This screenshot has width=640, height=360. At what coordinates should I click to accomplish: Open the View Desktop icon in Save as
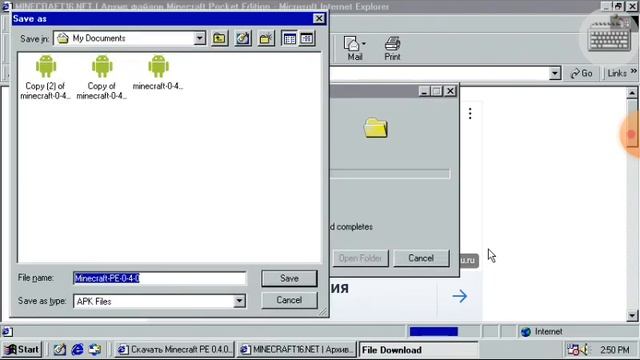(243, 39)
